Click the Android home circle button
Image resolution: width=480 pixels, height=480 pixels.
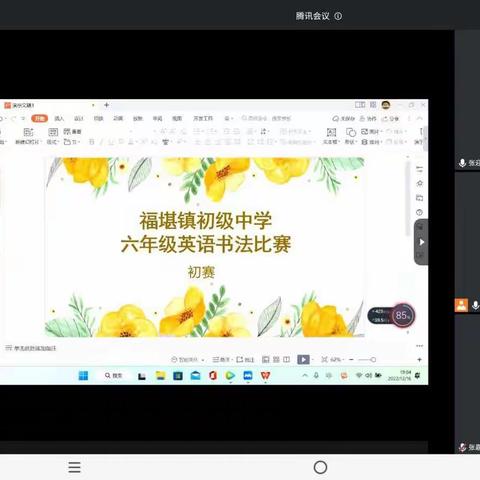pos(320,467)
